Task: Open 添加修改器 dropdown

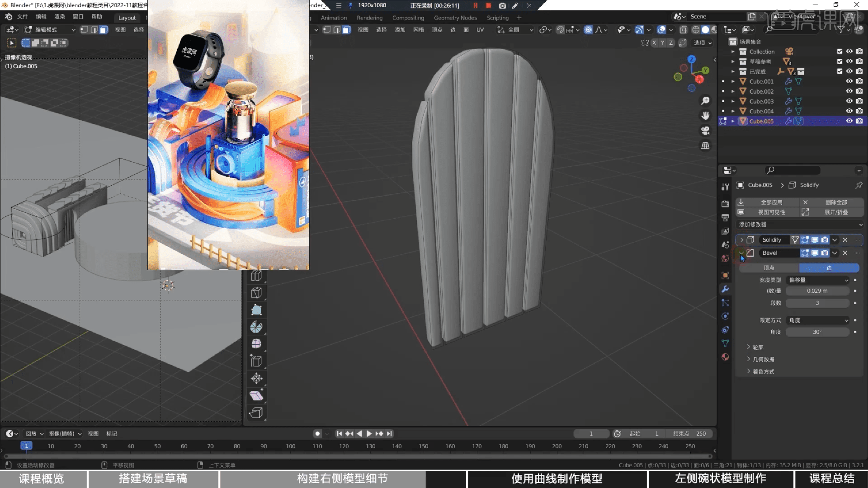Action: 800,225
